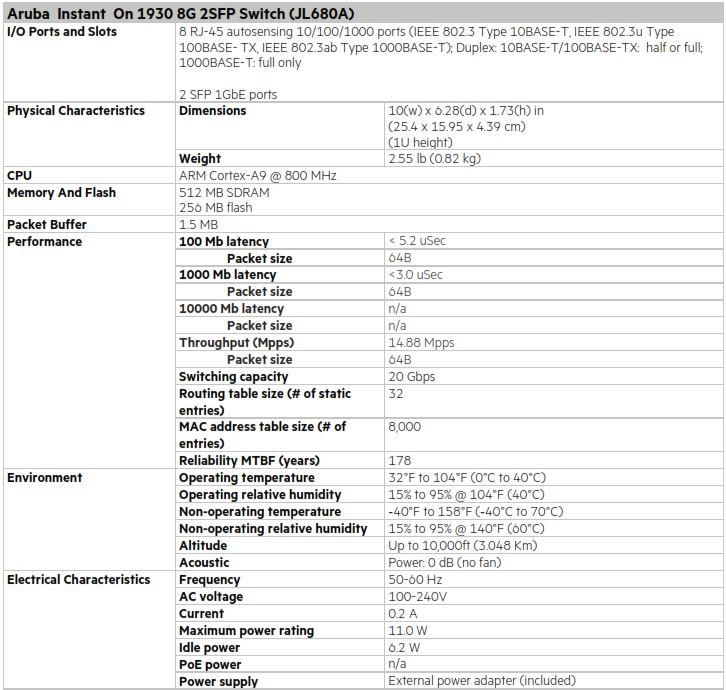Click the '6.2 W' value

tap(404, 647)
